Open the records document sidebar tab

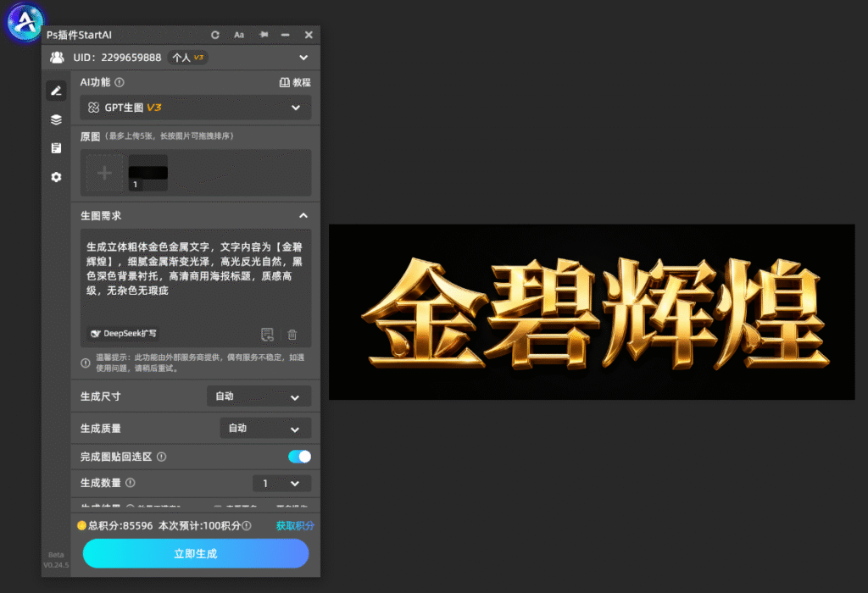[57, 148]
